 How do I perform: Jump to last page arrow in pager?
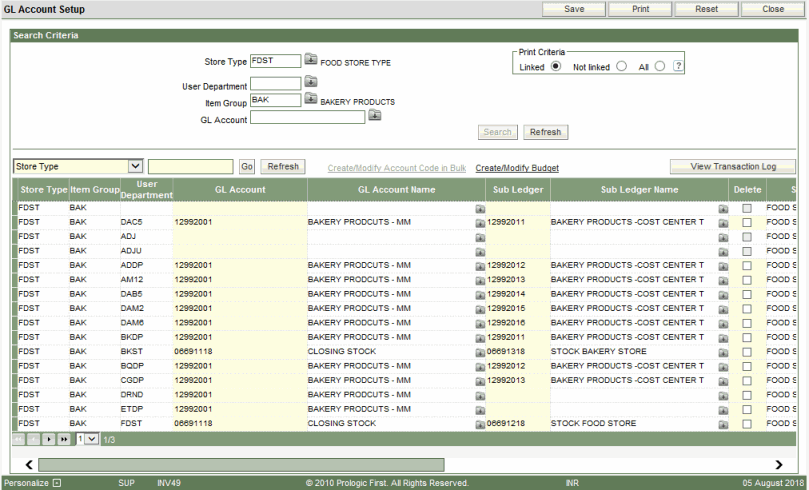click(x=63, y=439)
